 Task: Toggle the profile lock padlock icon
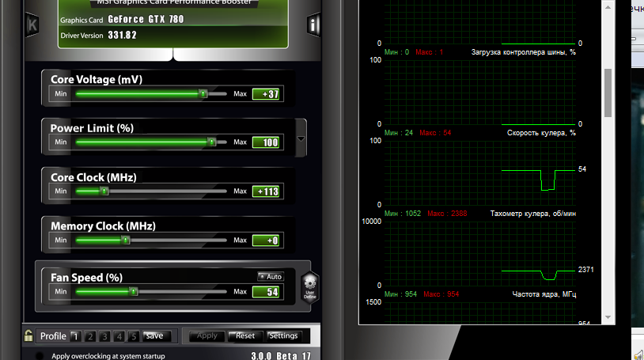(x=28, y=335)
